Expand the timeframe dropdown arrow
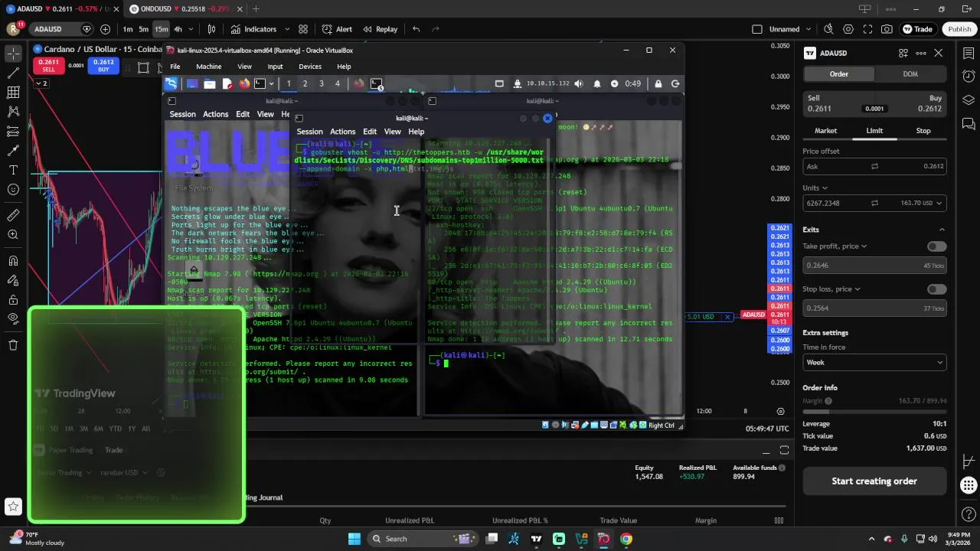 [191, 29]
